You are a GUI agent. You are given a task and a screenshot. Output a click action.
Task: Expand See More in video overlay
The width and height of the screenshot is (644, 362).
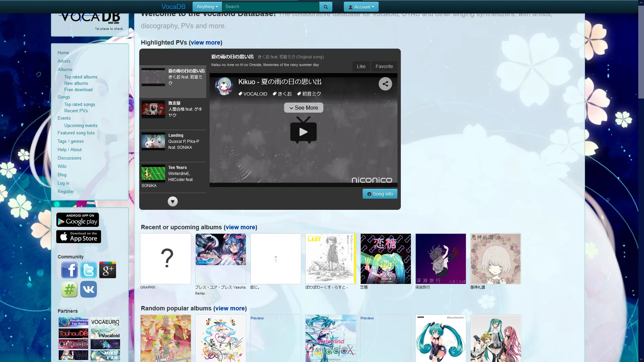click(304, 108)
